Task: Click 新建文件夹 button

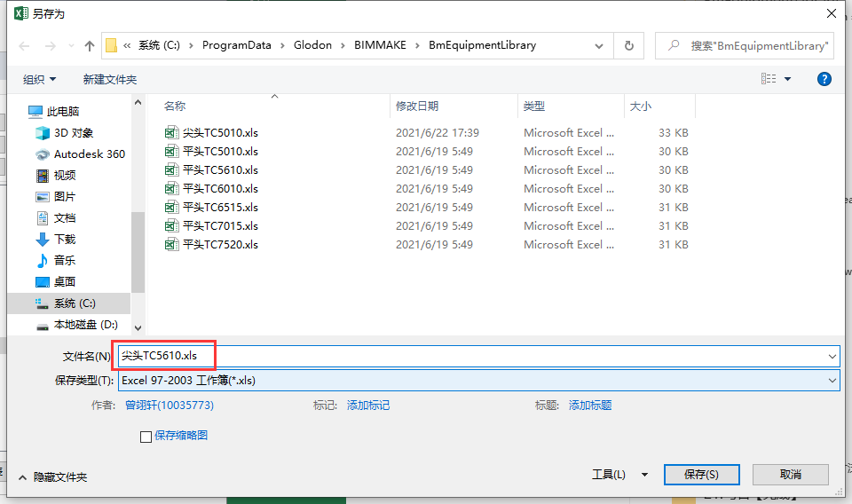Action: (x=110, y=79)
